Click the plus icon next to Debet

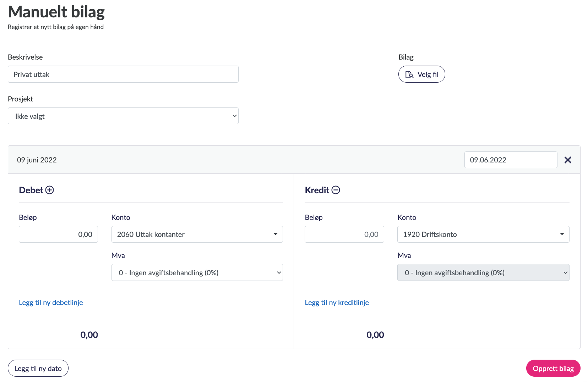(x=50, y=190)
